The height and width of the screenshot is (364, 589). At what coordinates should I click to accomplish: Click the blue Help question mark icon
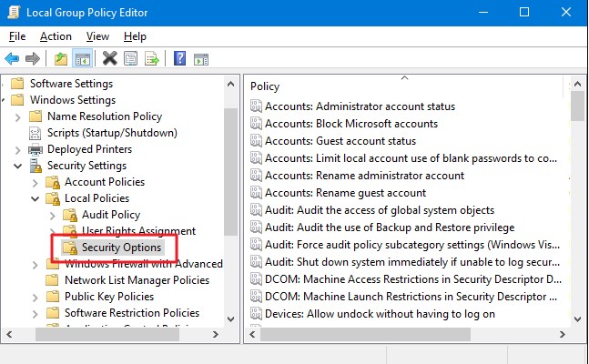179,58
